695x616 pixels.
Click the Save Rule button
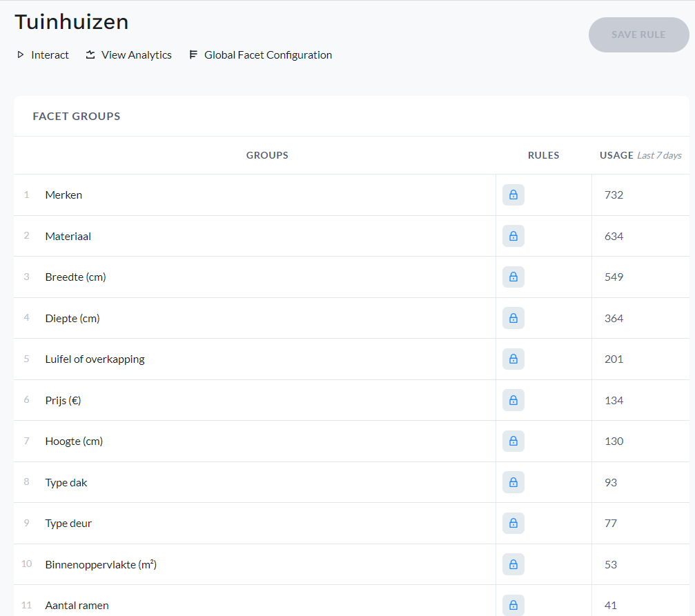pyautogui.click(x=638, y=34)
